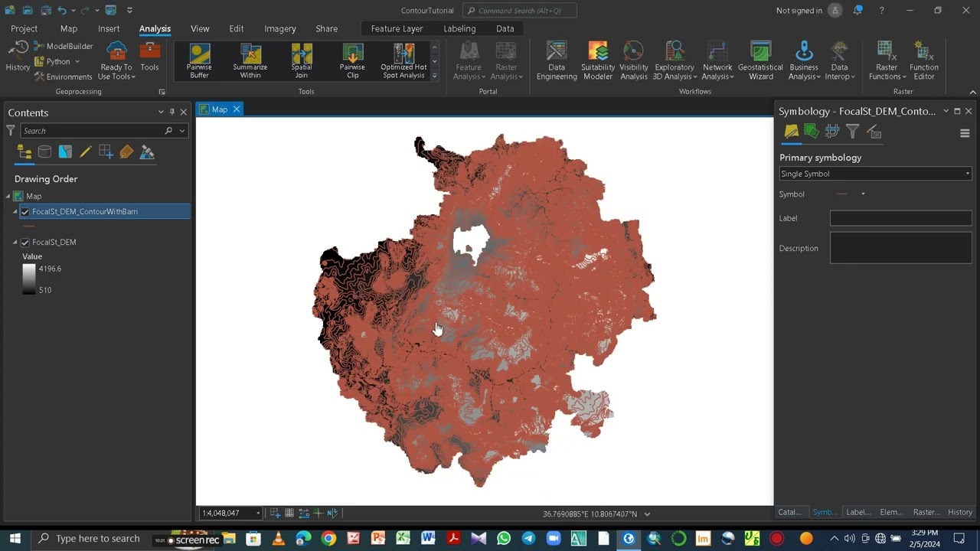Open Advanced symbology options icon
This screenshot has height=551, width=980.
(874, 132)
